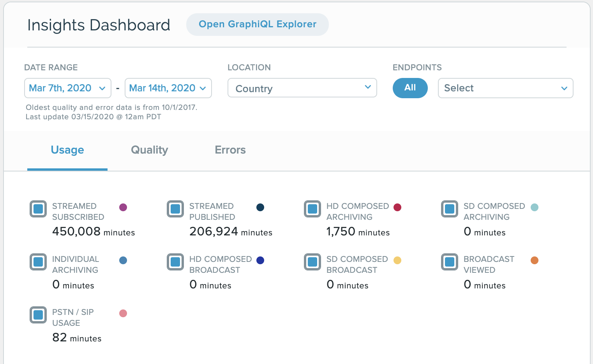Click the 82 minutes value
Image resolution: width=593 pixels, height=364 pixels.
[x=77, y=337]
